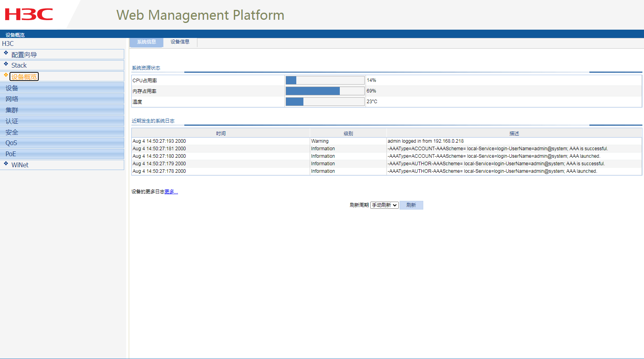The image size is (644, 359).
Task: Expand the QoS menu section
Action: click(11, 143)
